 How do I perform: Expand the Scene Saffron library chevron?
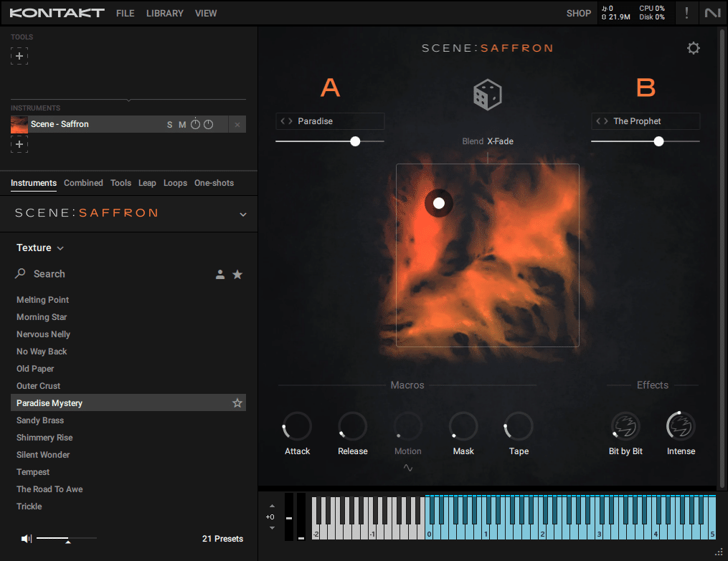coord(243,214)
